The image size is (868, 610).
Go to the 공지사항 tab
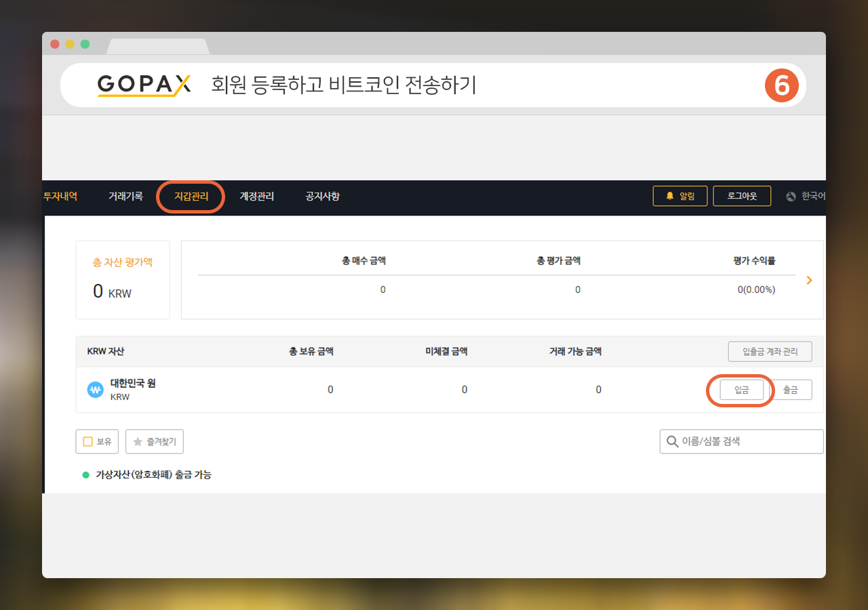coord(322,197)
